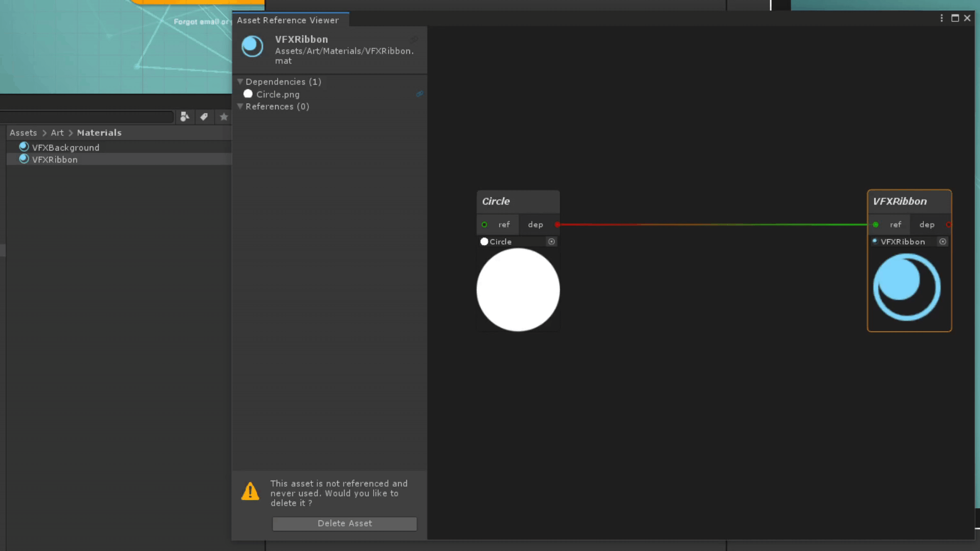This screenshot has height=551, width=980.
Task: Click the warning triangle icon in dialog
Action: pos(251,491)
